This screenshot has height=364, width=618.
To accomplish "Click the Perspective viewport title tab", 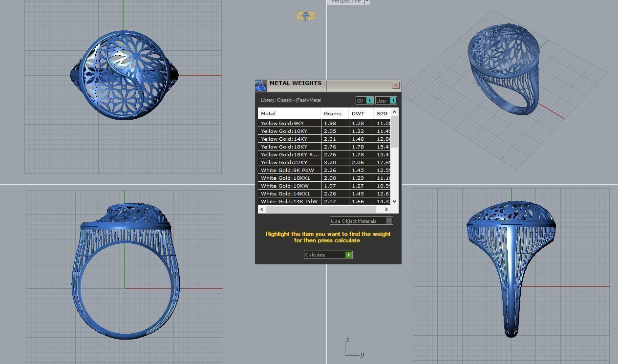I will (345, 2).
